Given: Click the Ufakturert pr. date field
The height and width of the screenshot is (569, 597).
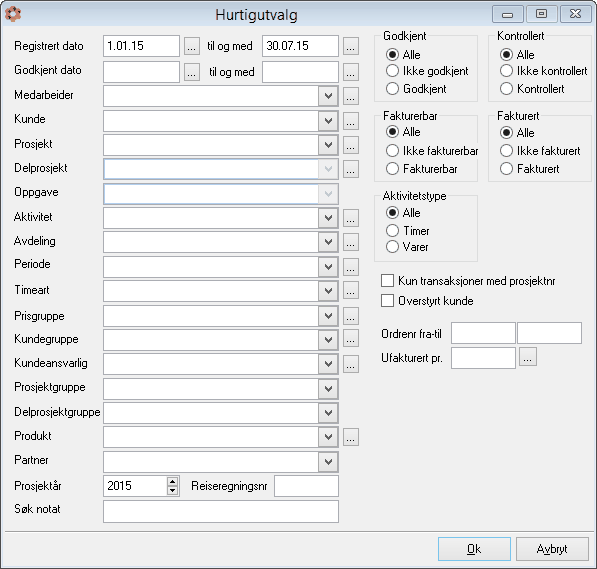Looking at the screenshot, I should [x=483, y=358].
